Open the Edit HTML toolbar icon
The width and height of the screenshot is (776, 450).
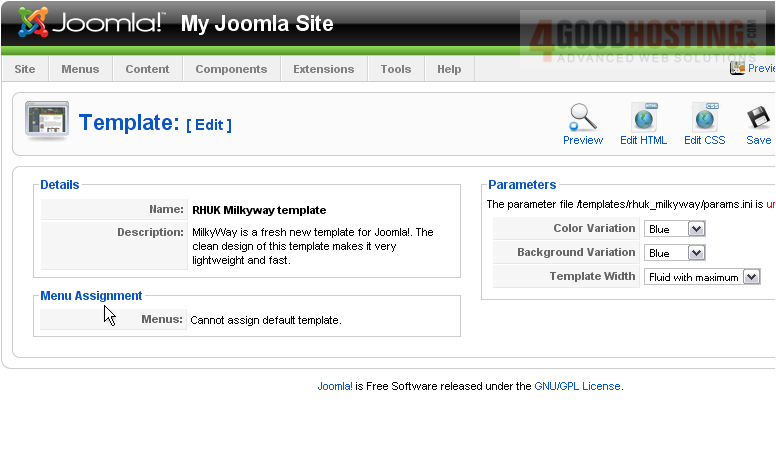coord(643,118)
